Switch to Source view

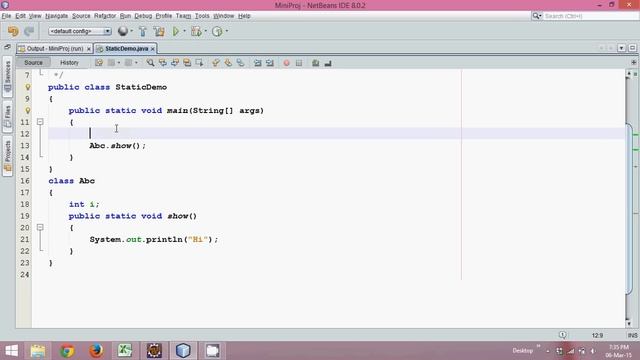pyautogui.click(x=33, y=63)
